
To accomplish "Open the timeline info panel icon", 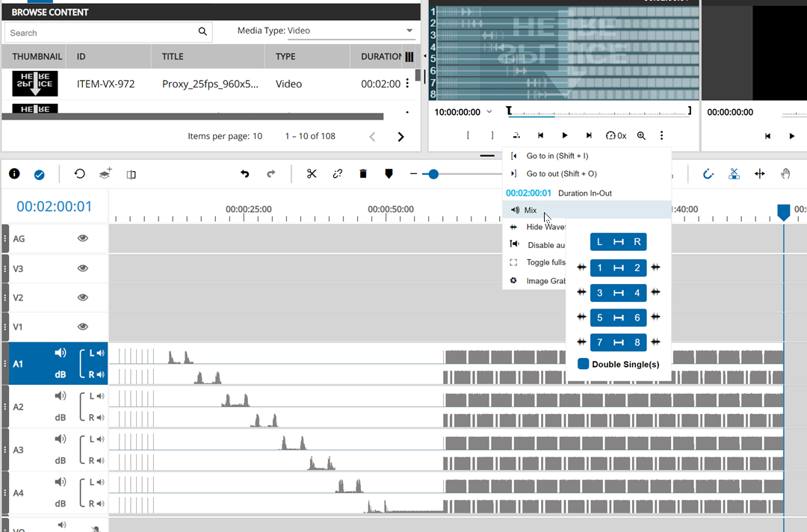I will (x=14, y=173).
